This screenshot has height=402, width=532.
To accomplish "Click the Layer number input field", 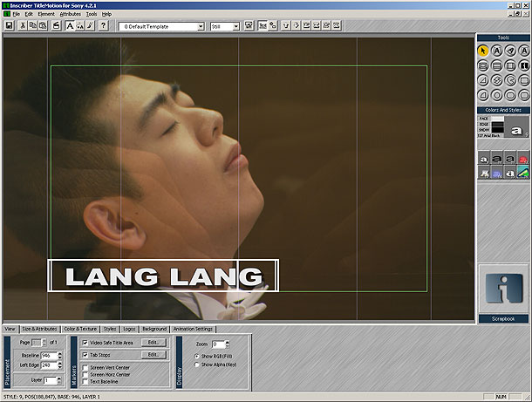I will [x=49, y=380].
